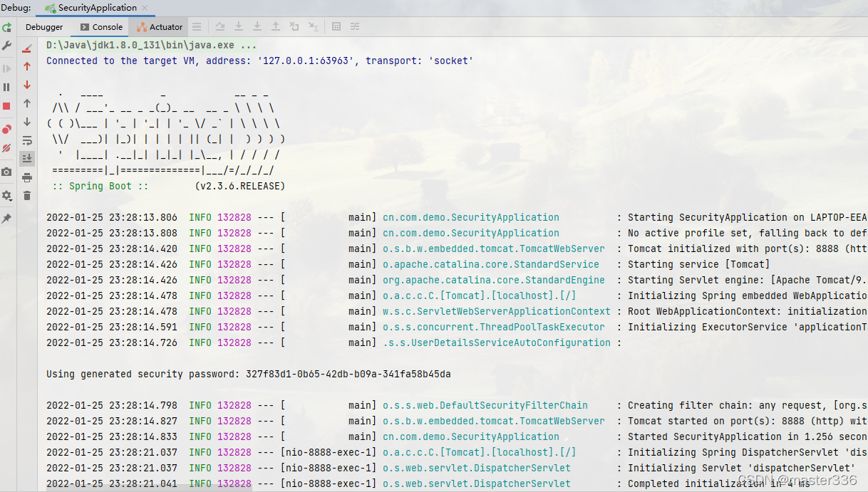Click the red up arrow icon
868x492 pixels.
coord(27,66)
